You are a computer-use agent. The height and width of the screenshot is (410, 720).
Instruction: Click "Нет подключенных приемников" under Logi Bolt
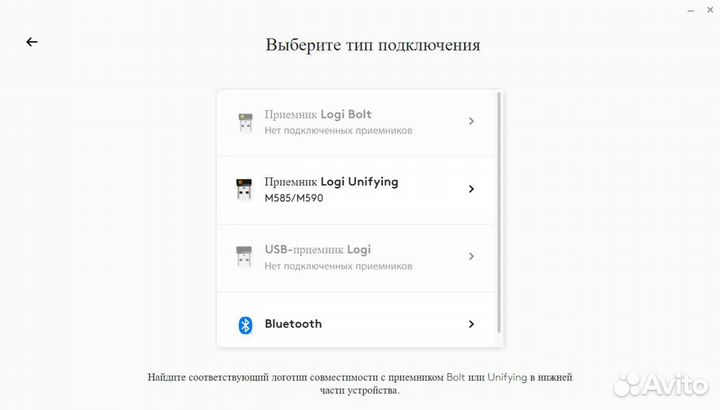point(338,130)
